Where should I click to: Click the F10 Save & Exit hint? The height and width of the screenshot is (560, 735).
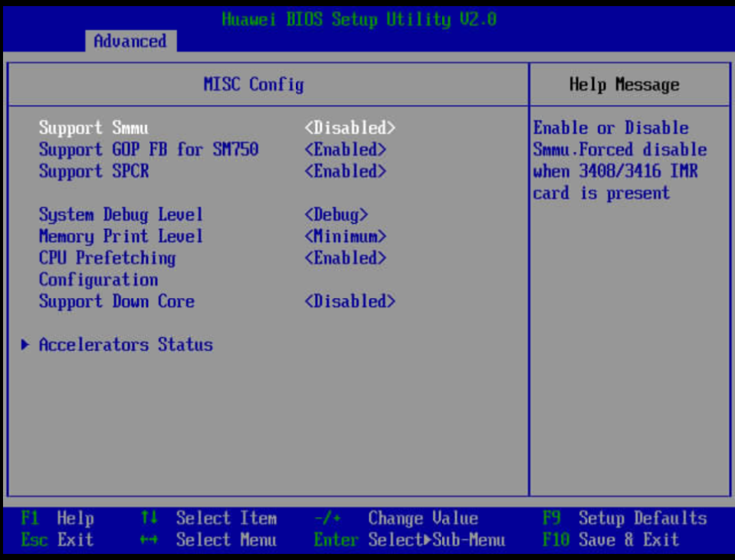pyautogui.click(x=611, y=540)
